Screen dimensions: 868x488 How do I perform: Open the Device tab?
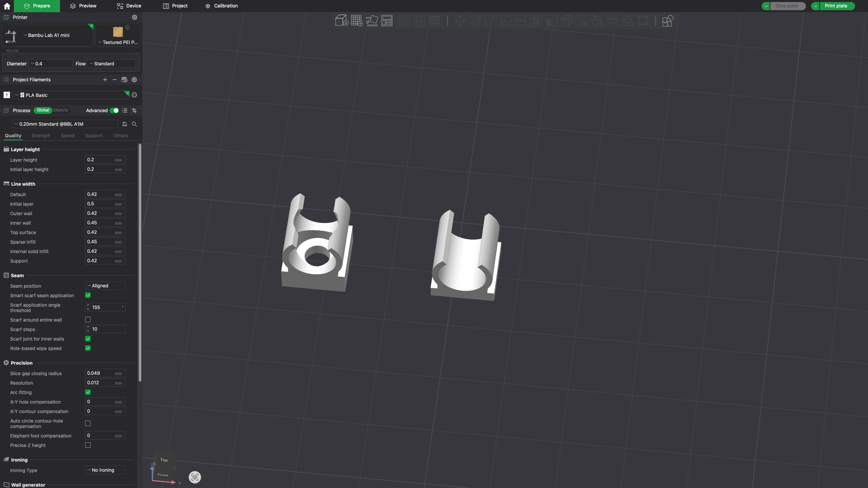pos(129,6)
